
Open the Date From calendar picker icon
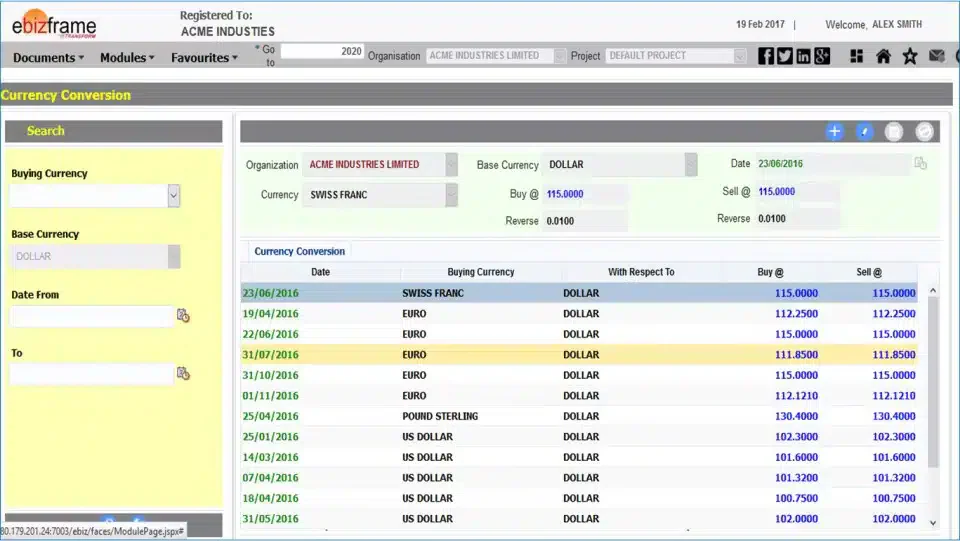[x=183, y=315]
